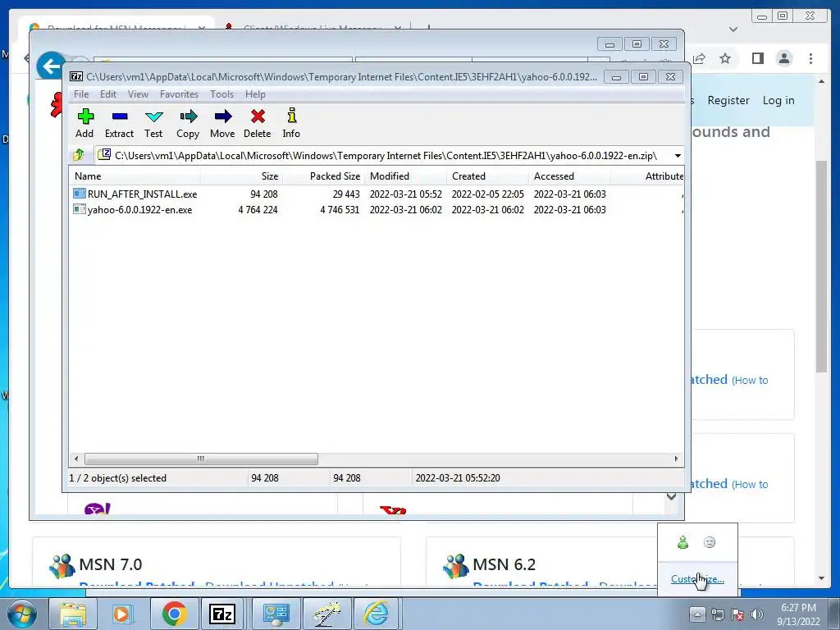Click the Customize... link in tray popup
The image size is (840, 630).
pyautogui.click(x=697, y=579)
